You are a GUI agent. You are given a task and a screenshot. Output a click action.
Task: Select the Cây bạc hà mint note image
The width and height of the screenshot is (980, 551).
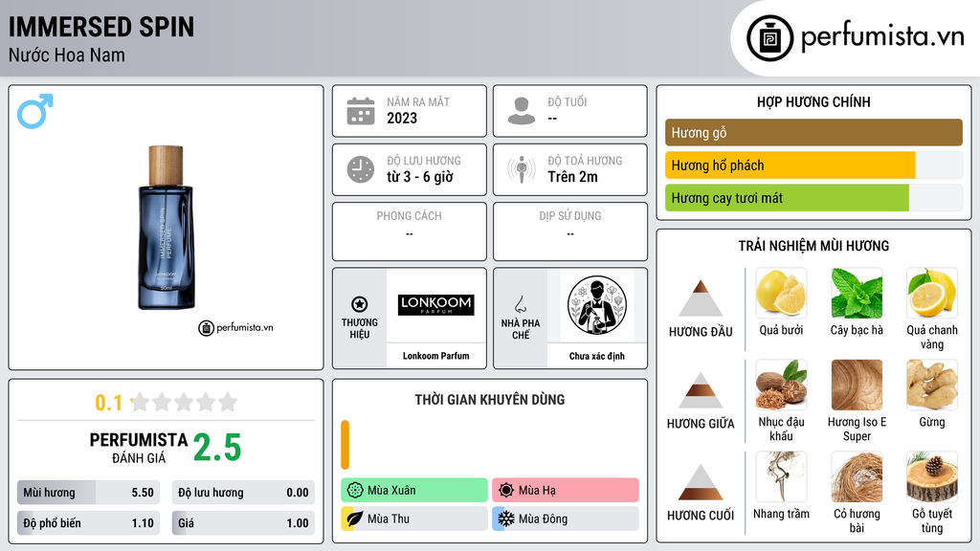pos(857,293)
